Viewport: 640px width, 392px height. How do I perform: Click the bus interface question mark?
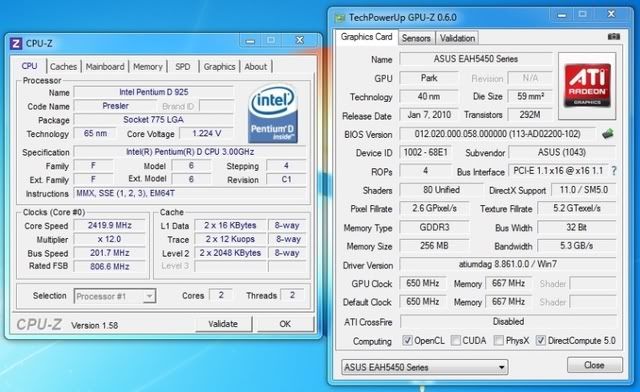click(x=613, y=171)
